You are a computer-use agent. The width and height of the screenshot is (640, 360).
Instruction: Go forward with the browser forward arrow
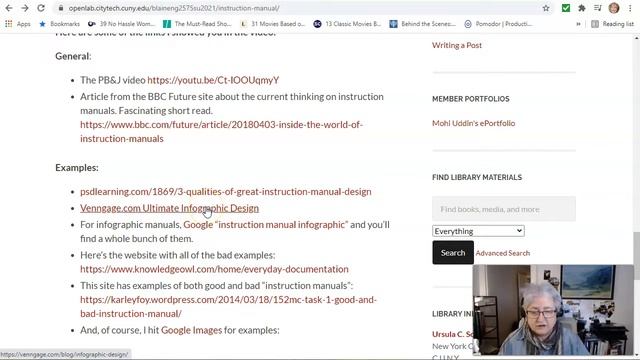click(x=24, y=8)
